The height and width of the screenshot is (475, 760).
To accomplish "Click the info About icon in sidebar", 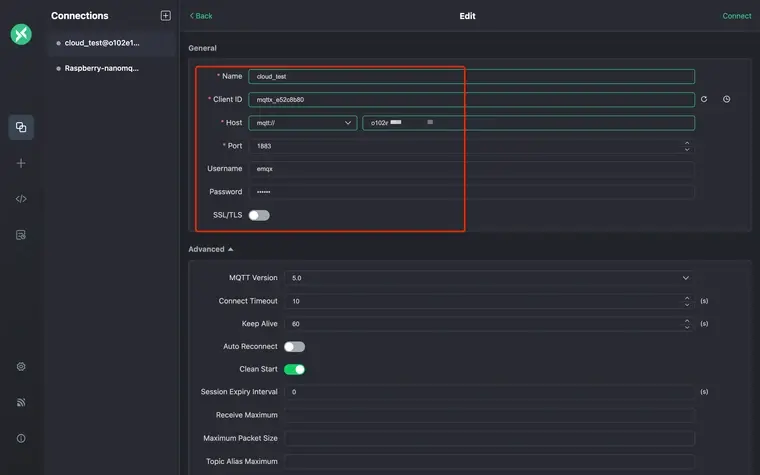I will (x=21, y=438).
